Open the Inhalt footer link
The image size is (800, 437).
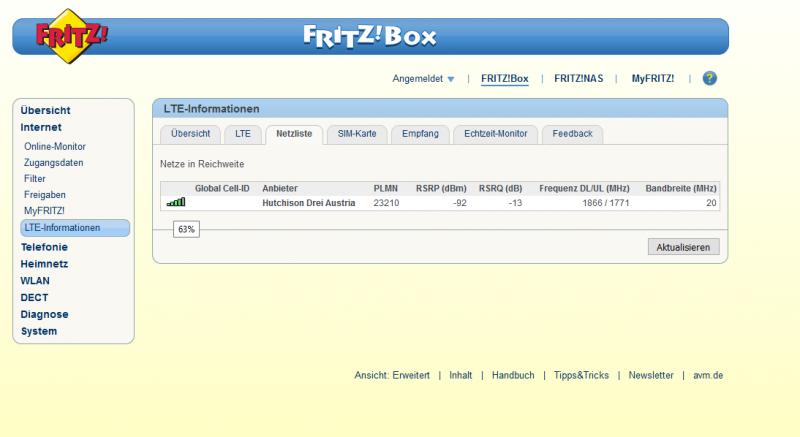click(460, 375)
